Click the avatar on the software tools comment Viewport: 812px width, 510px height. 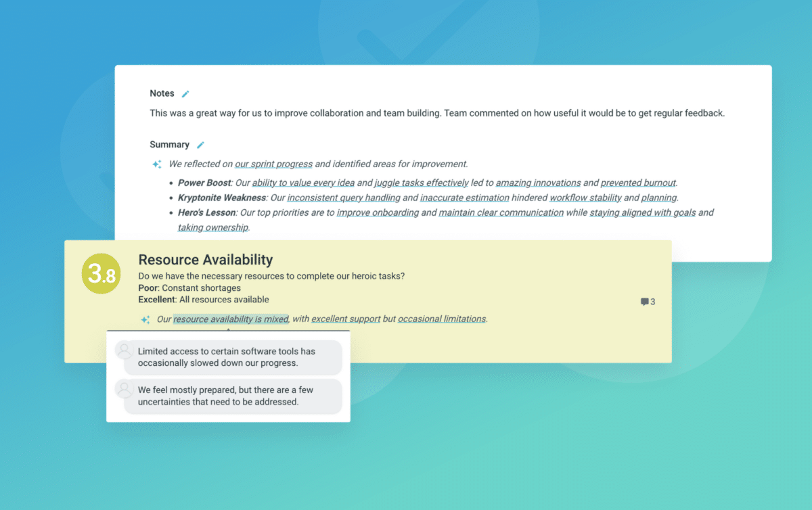point(124,350)
